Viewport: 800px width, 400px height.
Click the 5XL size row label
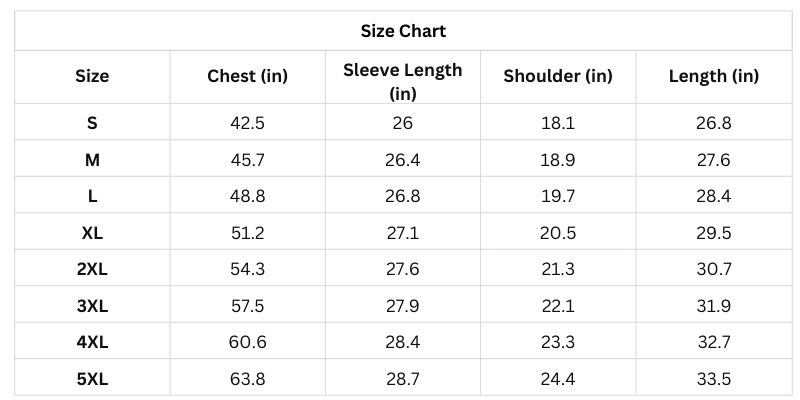[x=92, y=378]
